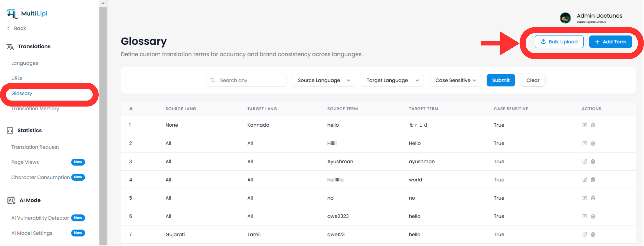Click edit icon for hello row 1
The image size is (644, 246).
584,125
